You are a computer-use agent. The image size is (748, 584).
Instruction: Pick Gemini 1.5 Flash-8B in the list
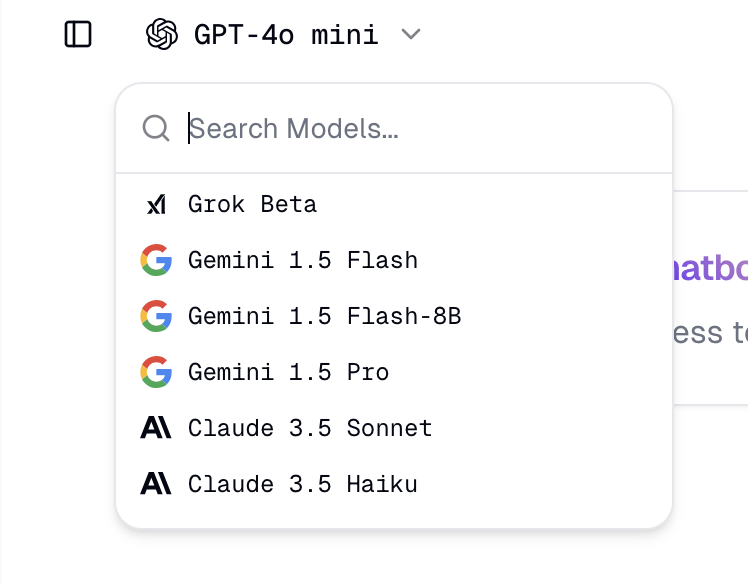(325, 317)
